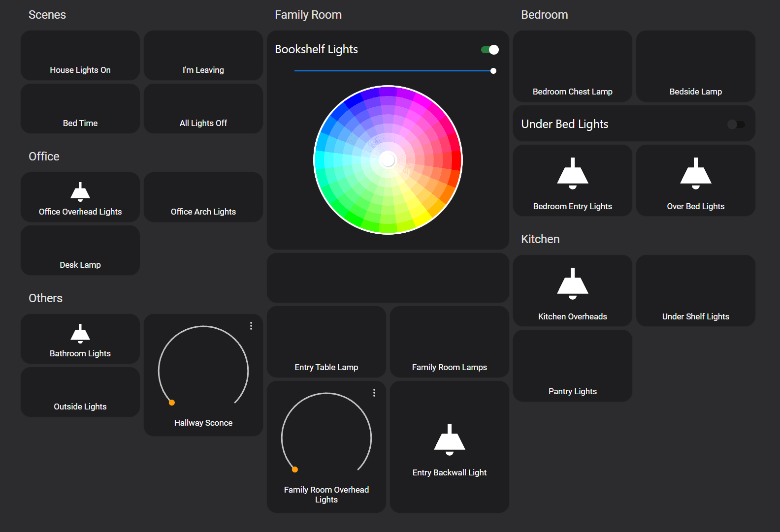Pick a color on the Bookshelf color wheel
Viewport: 780px width, 532px height.
(388, 160)
